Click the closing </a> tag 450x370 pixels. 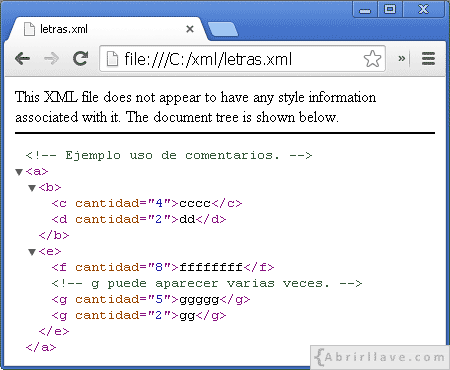coord(41,347)
